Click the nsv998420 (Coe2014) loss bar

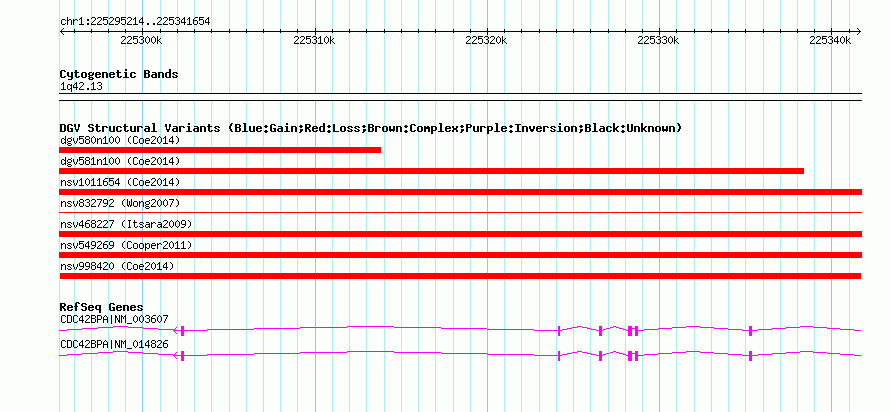(x=460, y=276)
